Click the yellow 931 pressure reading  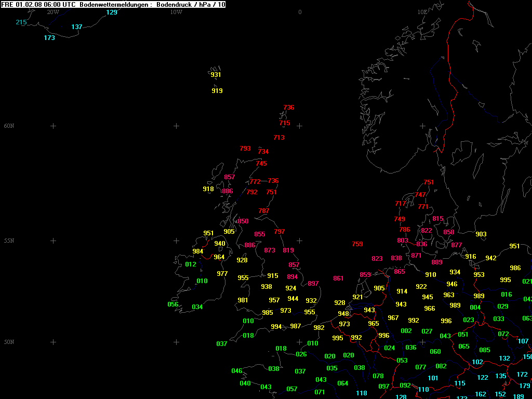pos(216,75)
